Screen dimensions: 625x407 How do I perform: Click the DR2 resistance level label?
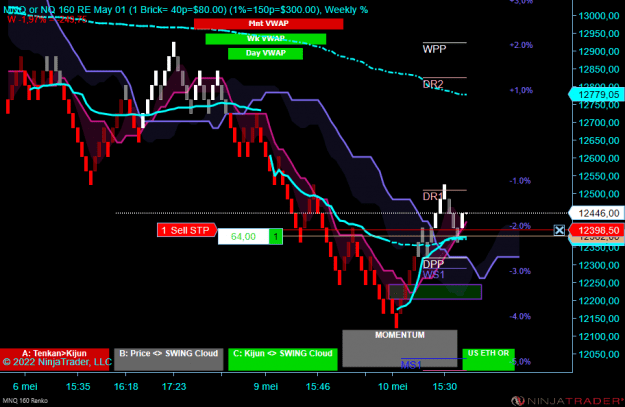tap(433, 84)
